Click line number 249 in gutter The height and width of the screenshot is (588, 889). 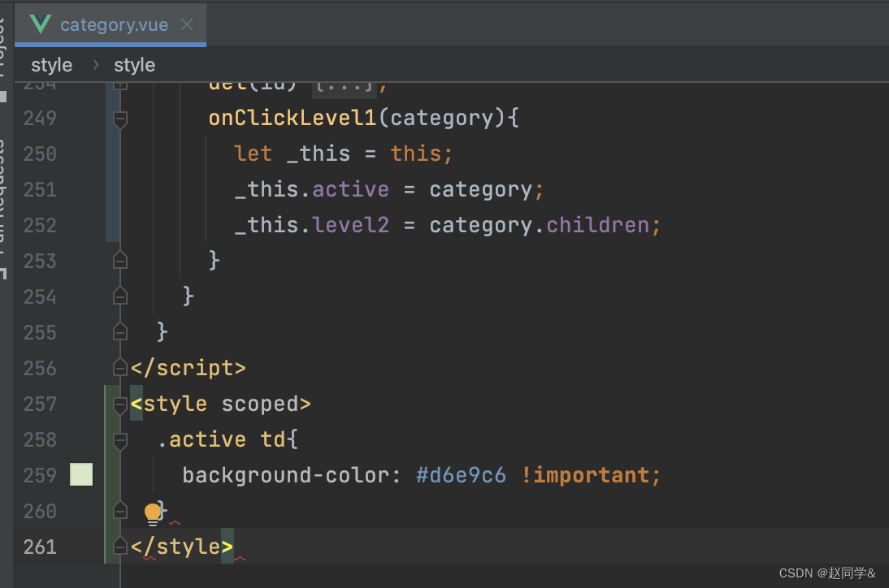click(x=40, y=119)
